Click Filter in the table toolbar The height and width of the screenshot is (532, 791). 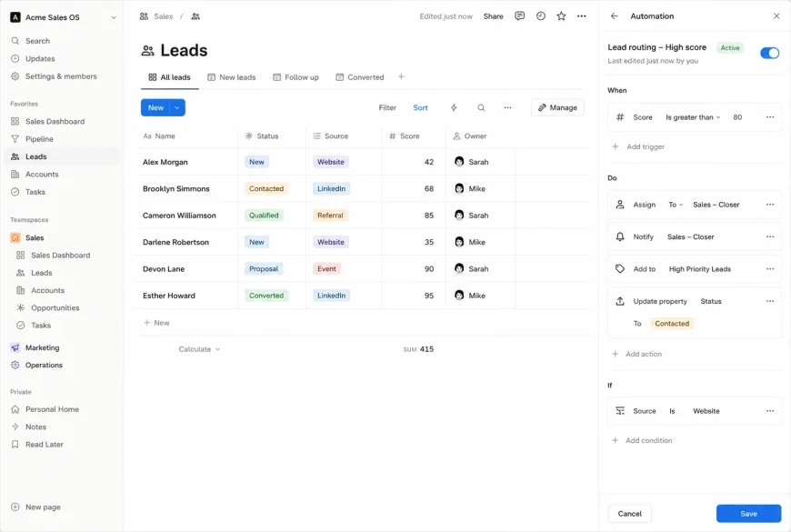387,107
